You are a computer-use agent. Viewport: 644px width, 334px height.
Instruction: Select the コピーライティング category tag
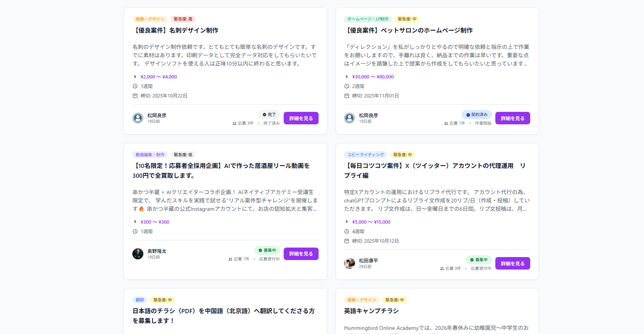[x=366, y=155]
